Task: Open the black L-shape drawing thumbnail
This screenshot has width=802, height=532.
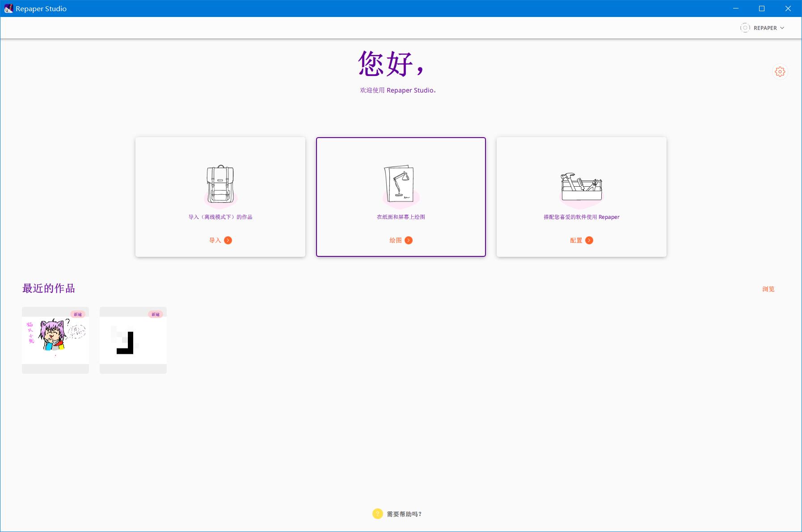Action: pos(133,340)
